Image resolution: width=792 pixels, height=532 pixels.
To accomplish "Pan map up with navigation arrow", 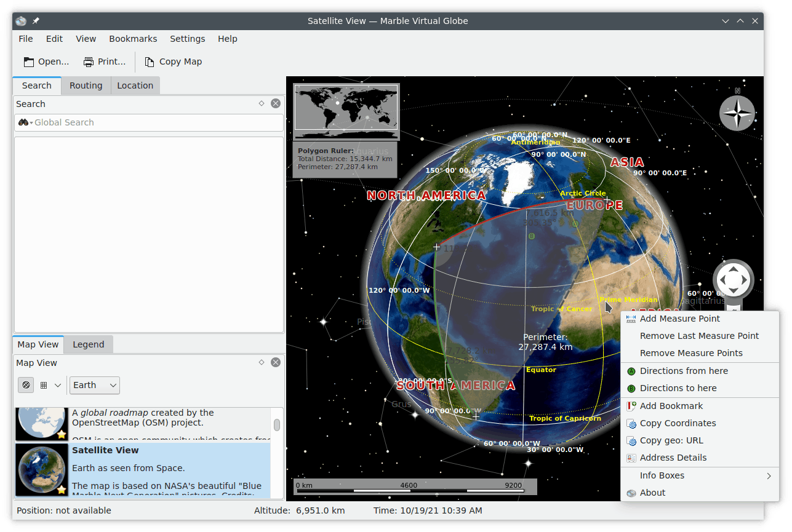I will pyautogui.click(x=734, y=269).
